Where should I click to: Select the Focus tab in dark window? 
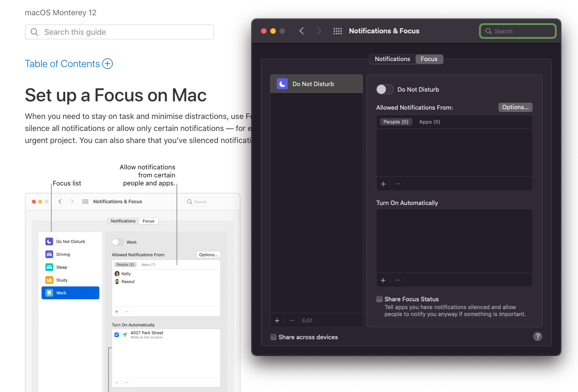[x=429, y=59]
